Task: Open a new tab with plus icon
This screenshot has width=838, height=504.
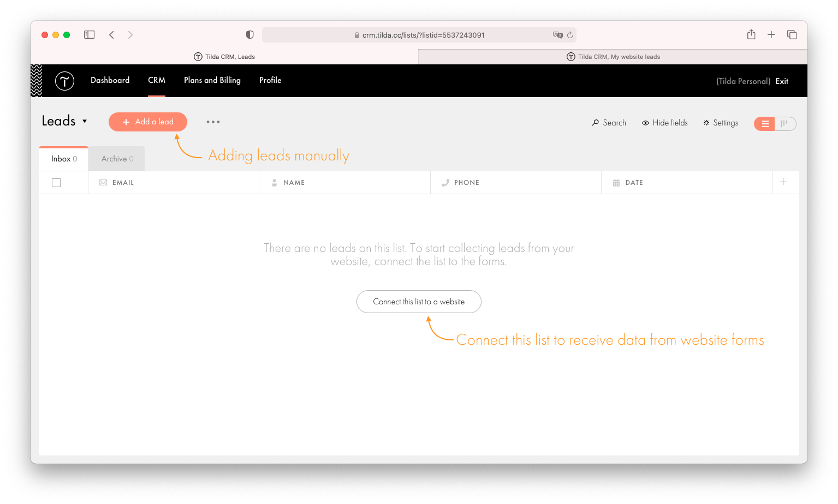Action: (x=771, y=35)
